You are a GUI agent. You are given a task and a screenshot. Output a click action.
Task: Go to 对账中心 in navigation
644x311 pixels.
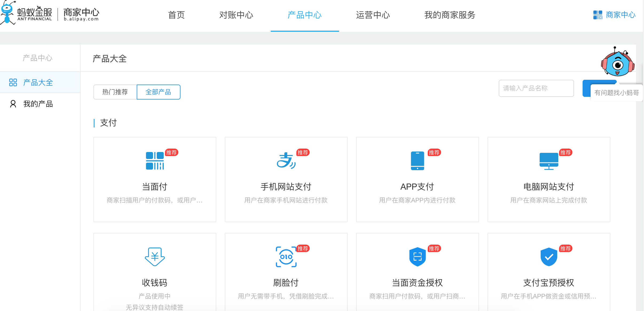tap(236, 15)
